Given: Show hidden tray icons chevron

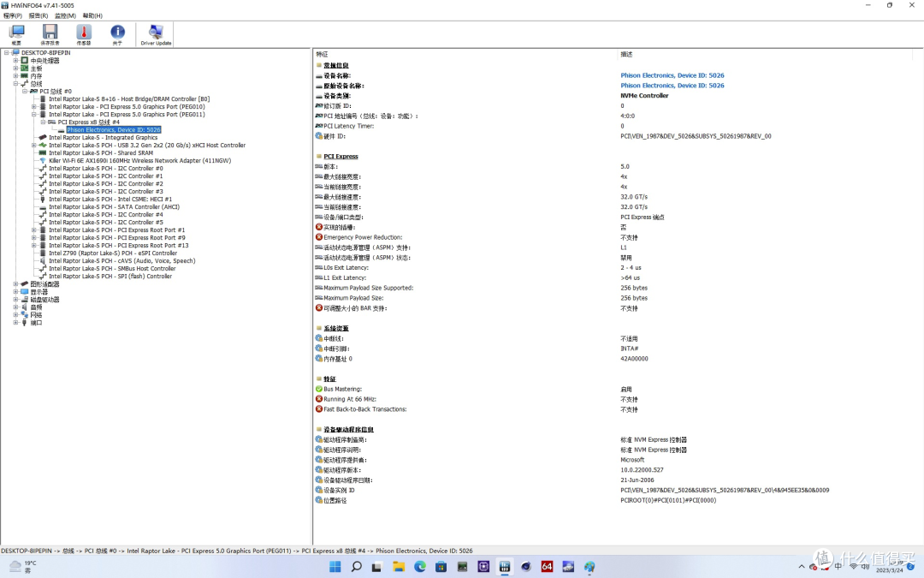Looking at the screenshot, I should [802, 567].
